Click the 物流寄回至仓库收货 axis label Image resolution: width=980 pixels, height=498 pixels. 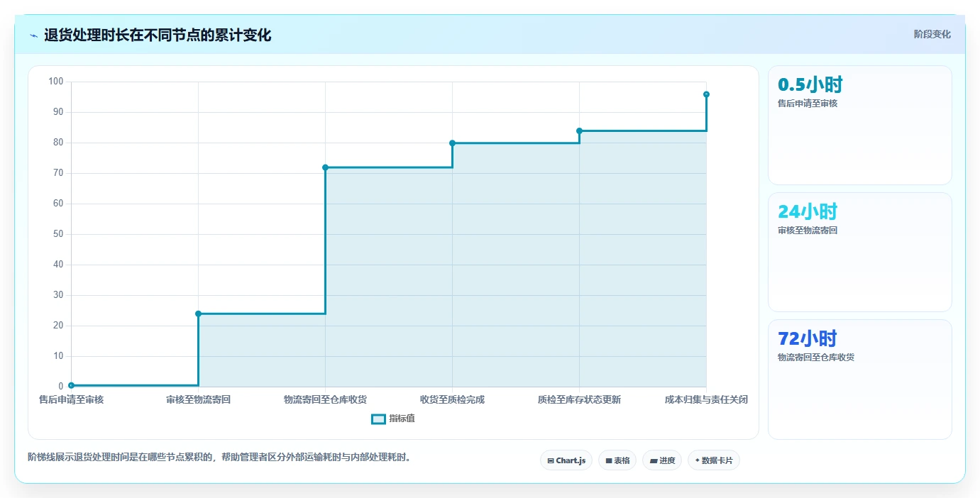pos(325,400)
